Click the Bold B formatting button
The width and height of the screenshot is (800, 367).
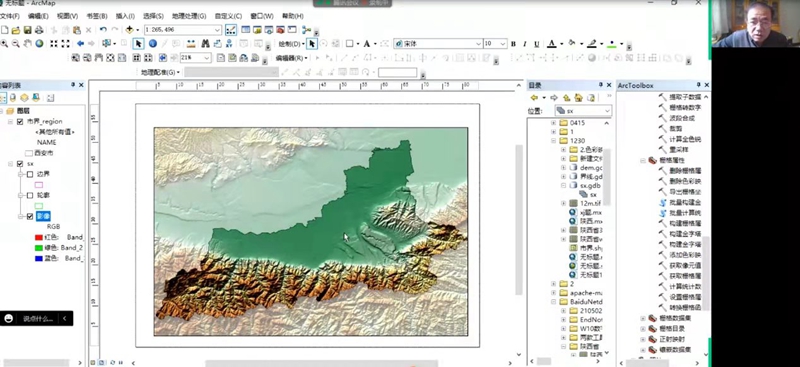pyautogui.click(x=513, y=44)
